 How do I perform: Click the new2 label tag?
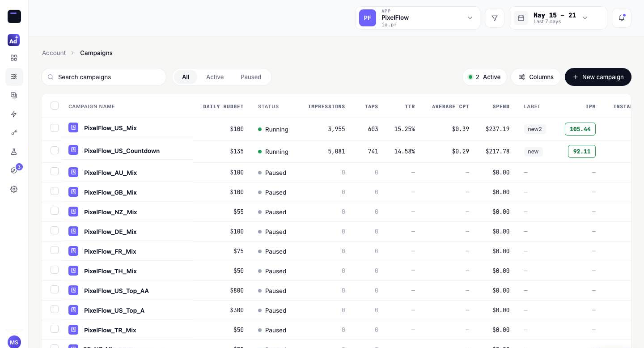point(535,129)
